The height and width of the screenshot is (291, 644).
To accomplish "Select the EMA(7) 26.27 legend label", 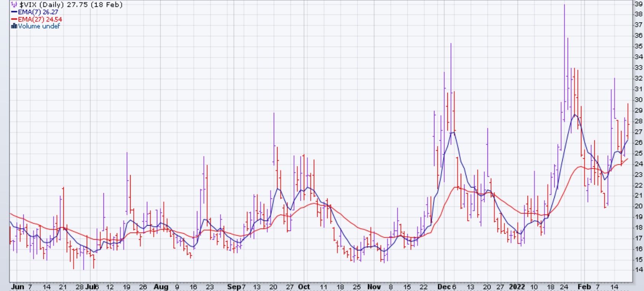I will (x=38, y=12).
